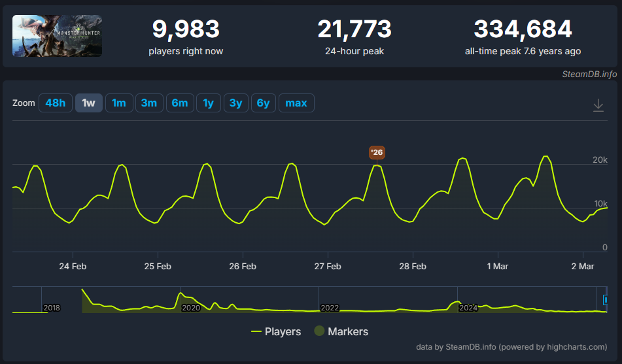Set chart zoom to 3m
622x364 pixels.
[148, 103]
